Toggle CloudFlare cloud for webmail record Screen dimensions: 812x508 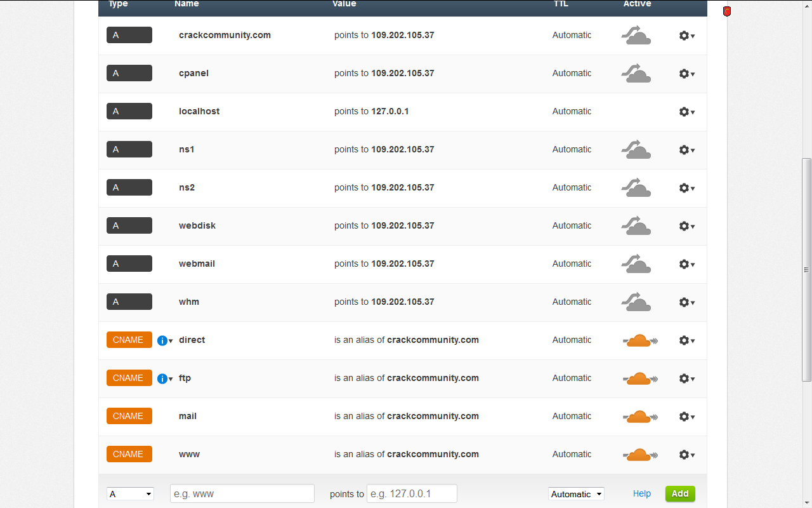[x=636, y=264]
